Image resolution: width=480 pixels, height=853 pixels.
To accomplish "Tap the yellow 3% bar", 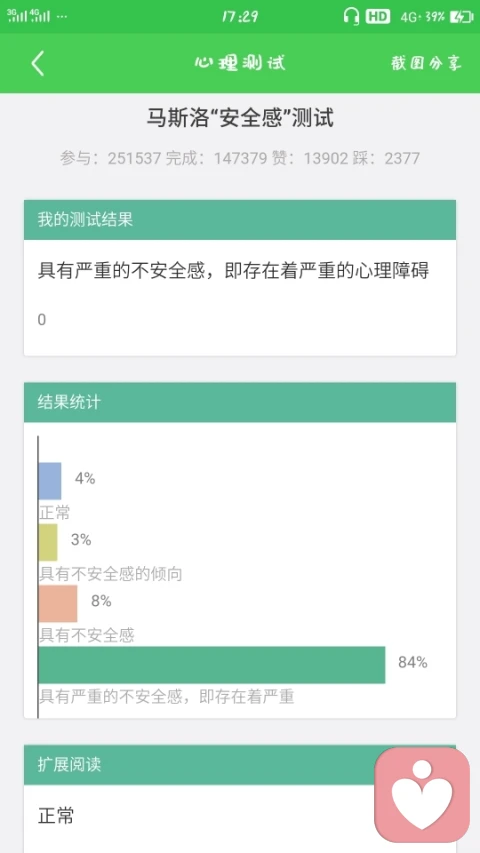I will (x=48, y=542).
